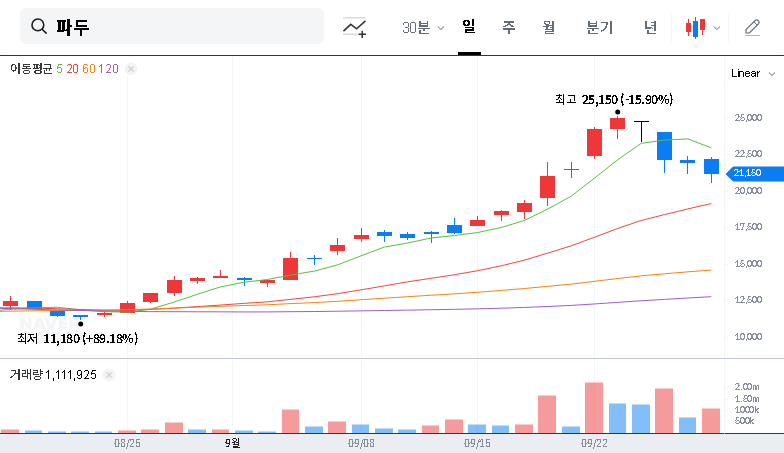784x453 pixels.
Task: Click the 09/08 date axis label
Action: pyautogui.click(x=361, y=443)
